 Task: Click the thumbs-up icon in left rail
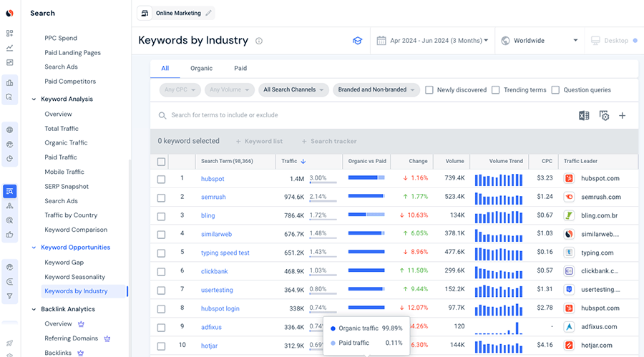click(10, 235)
